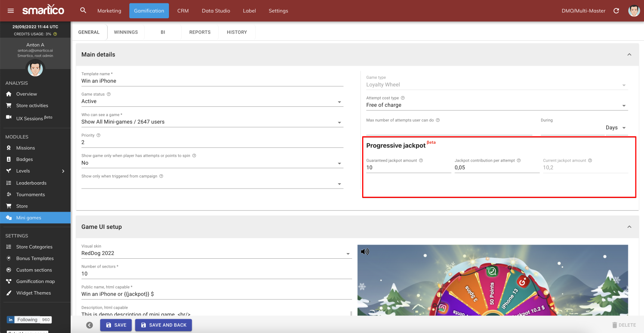
Task: Click help icon beside Guaranteed jackpot amount
Action: [421, 161]
